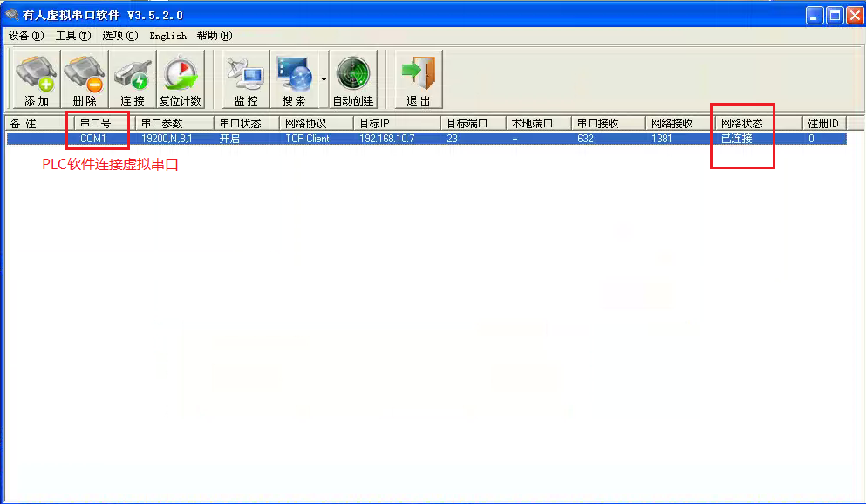Click the 复位计数 reset counter icon
The image size is (866, 504).
(x=180, y=79)
